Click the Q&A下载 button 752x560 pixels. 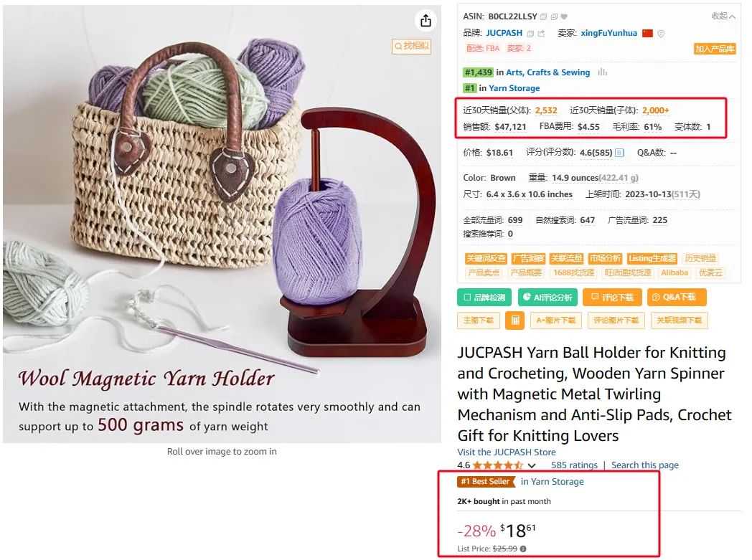[x=677, y=298]
